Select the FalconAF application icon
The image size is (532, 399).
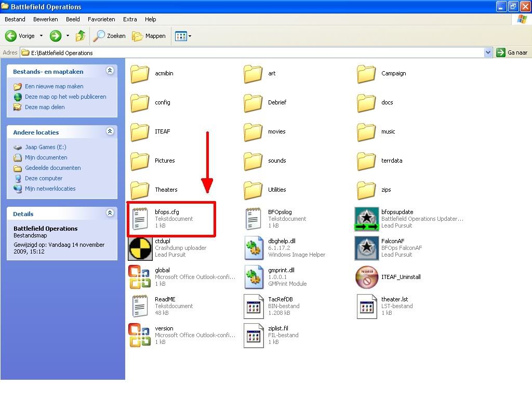click(366, 248)
